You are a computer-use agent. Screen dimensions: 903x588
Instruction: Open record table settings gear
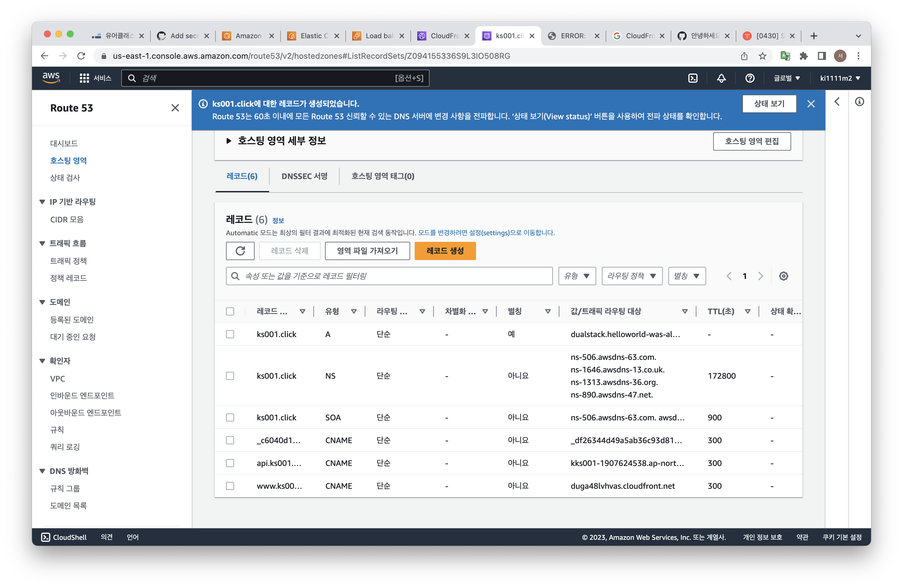[783, 276]
